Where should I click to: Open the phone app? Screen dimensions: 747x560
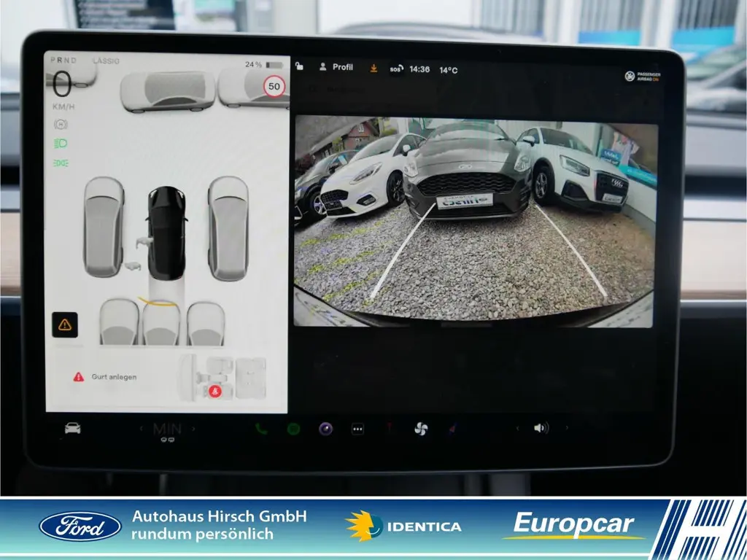click(261, 429)
